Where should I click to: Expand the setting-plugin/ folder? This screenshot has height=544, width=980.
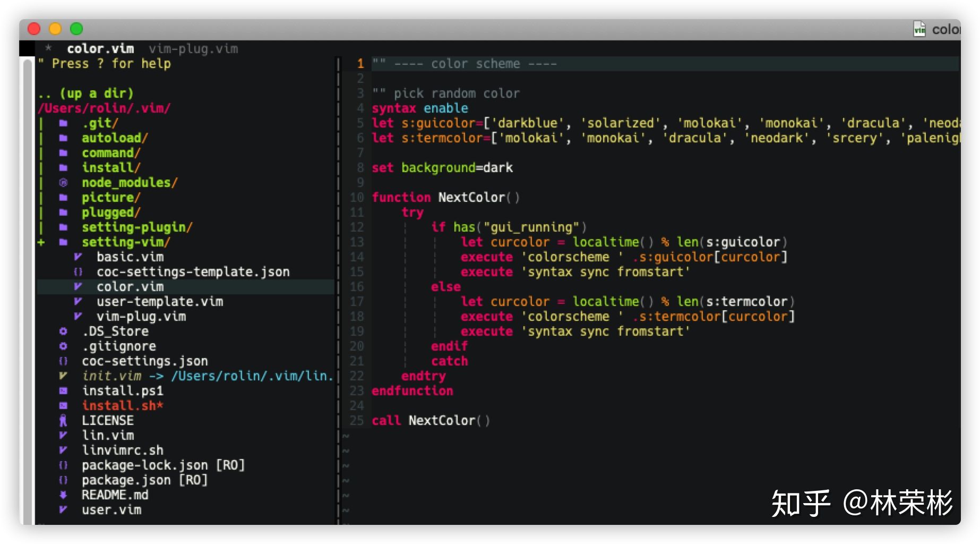coord(136,227)
